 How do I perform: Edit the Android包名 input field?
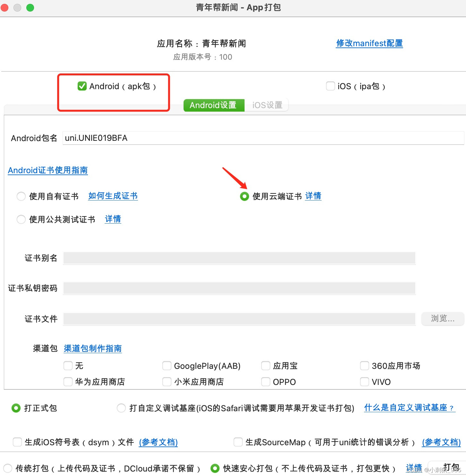263,138
